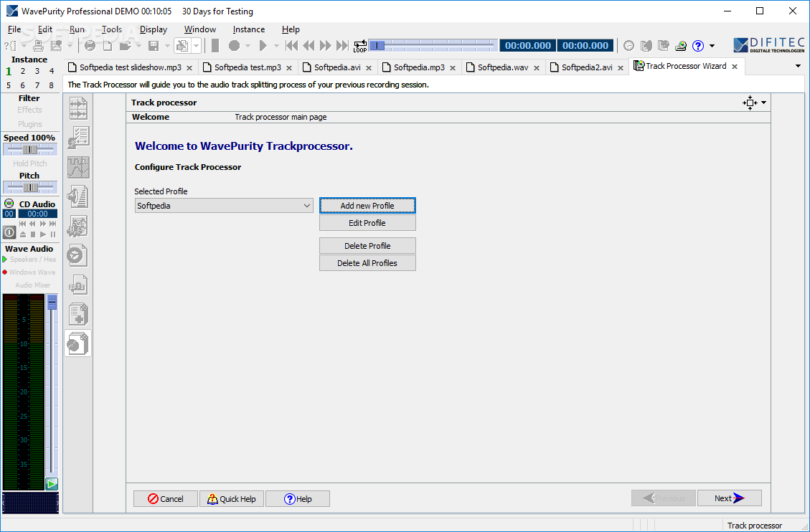Image resolution: width=810 pixels, height=532 pixels.
Task: Click Edit Profile button
Action: pos(367,223)
